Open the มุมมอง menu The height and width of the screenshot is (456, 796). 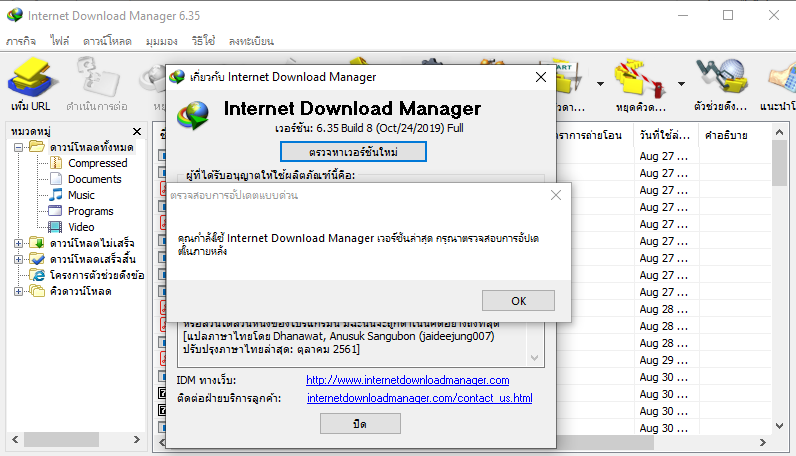tap(161, 41)
